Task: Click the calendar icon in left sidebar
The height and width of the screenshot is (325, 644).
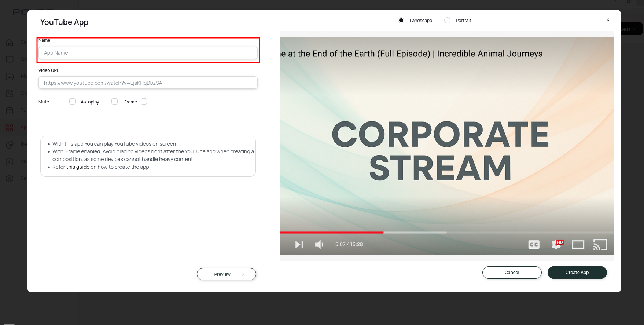Action: (x=10, y=110)
